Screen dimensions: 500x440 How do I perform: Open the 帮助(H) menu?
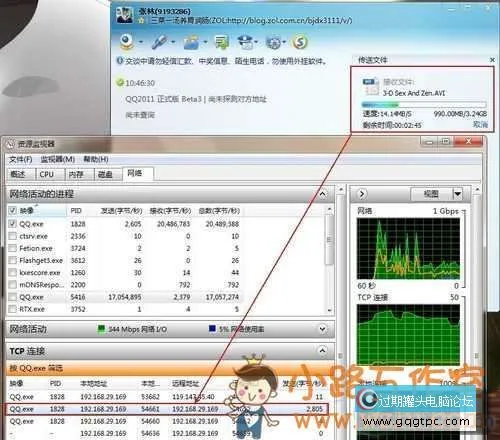[96, 159]
